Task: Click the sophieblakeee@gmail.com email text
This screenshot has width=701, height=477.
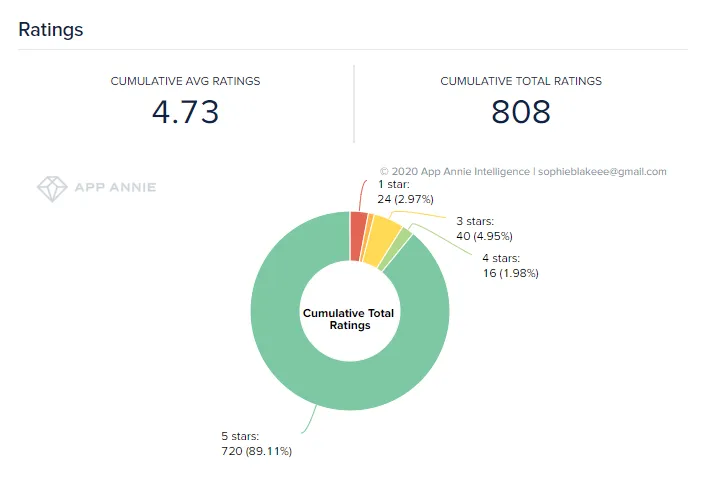Action: coord(602,172)
